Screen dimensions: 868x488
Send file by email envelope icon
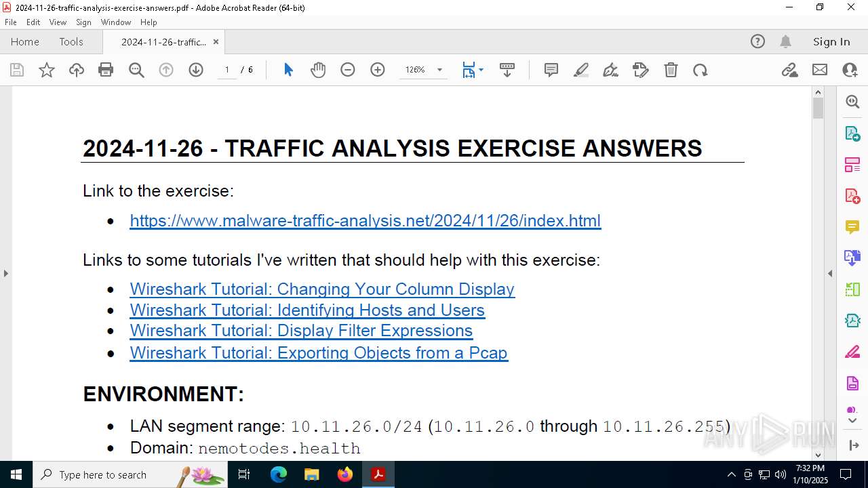pos(820,70)
